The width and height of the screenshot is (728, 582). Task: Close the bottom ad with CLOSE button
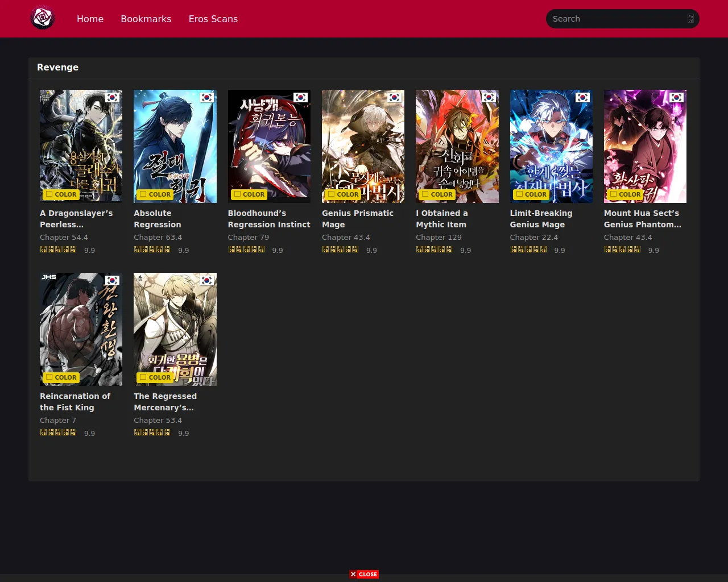(x=364, y=574)
